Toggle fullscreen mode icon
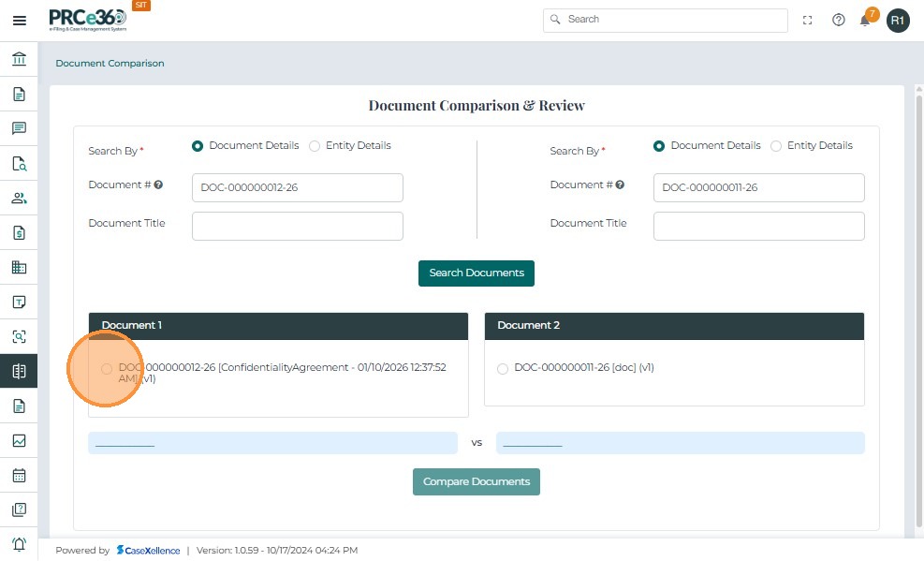Image resolution: width=924 pixels, height=561 pixels. click(x=808, y=20)
